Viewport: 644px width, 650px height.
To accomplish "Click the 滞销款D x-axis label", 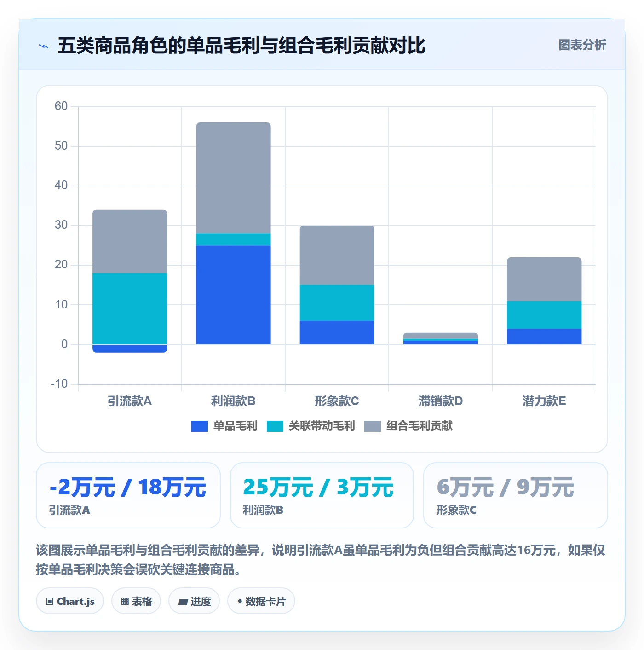I will 441,401.
